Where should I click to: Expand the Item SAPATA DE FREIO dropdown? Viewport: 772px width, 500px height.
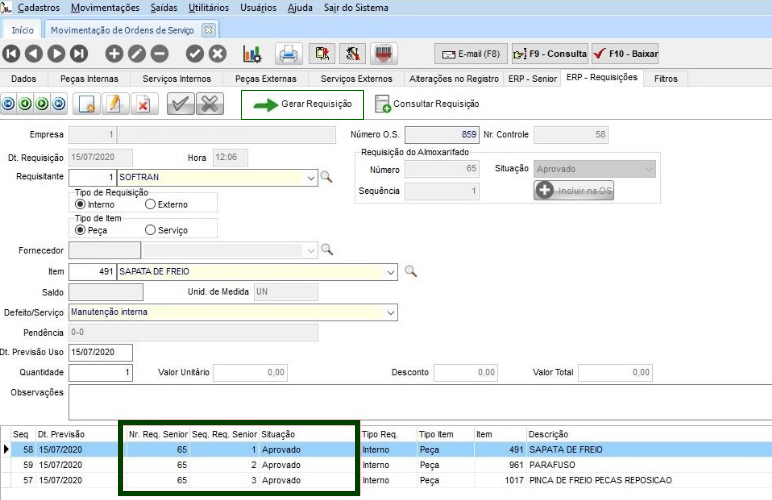pos(390,271)
